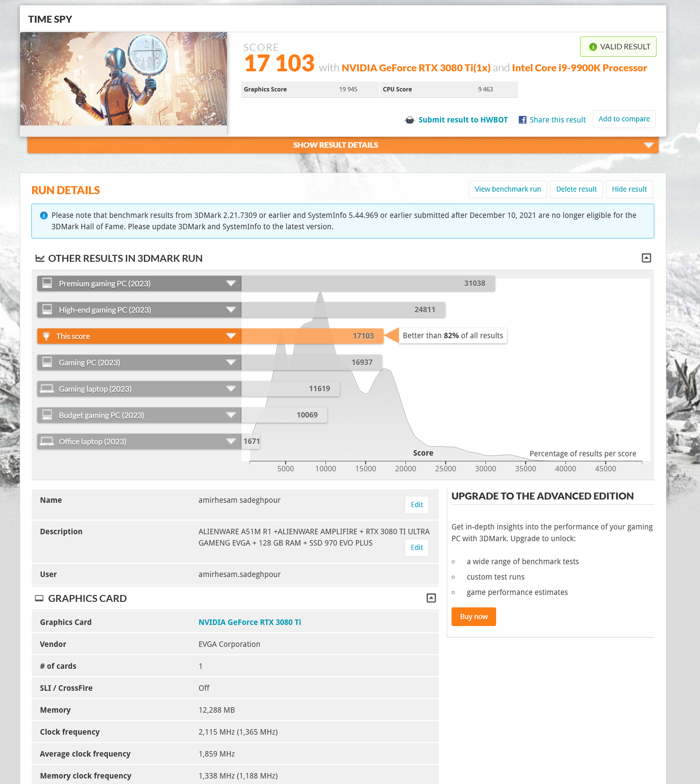Click the green valid result info icon

click(593, 47)
